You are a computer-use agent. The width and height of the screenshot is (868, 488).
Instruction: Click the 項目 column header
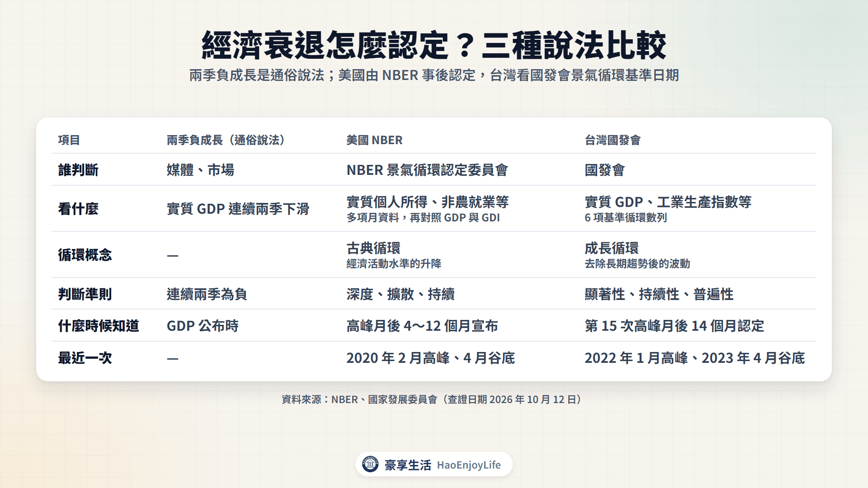point(69,140)
